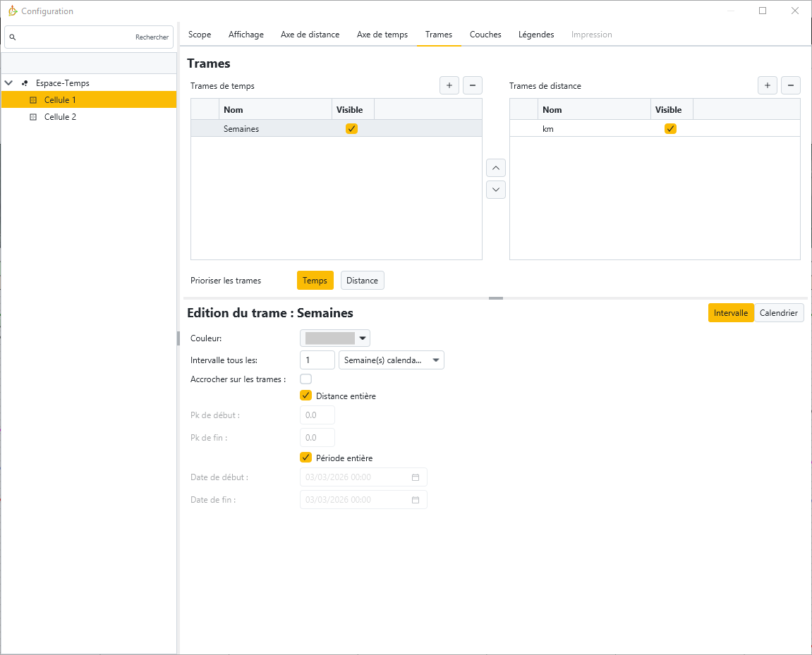Collapse the Espace-Temps tree node
Image resolution: width=812 pixels, height=655 pixels.
pos(9,83)
